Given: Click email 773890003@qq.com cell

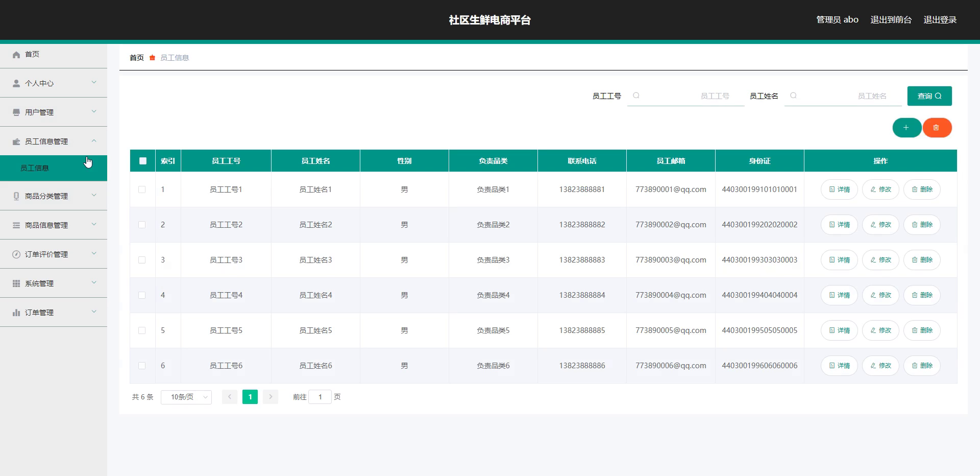Looking at the screenshot, I should point(671,260).
